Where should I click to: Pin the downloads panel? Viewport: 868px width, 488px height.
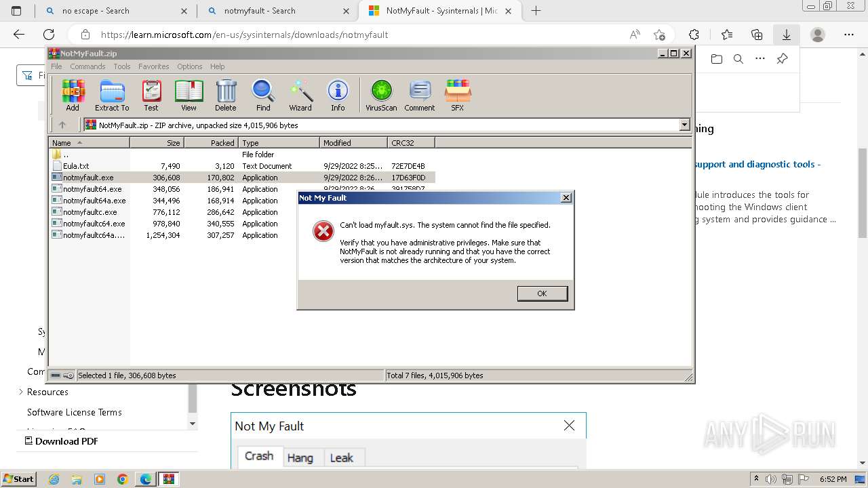tap(782, 59)
